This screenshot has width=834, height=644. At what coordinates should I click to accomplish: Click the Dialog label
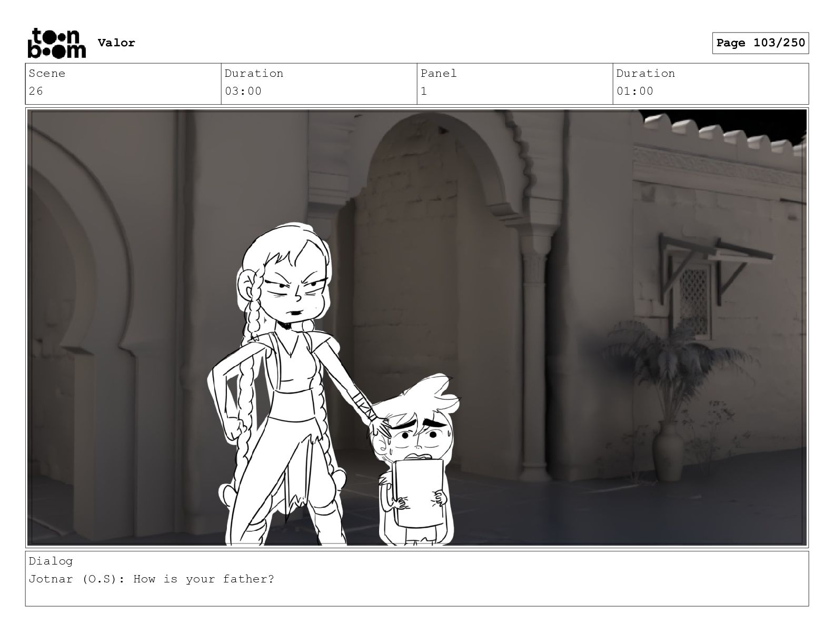coord(51,561)
